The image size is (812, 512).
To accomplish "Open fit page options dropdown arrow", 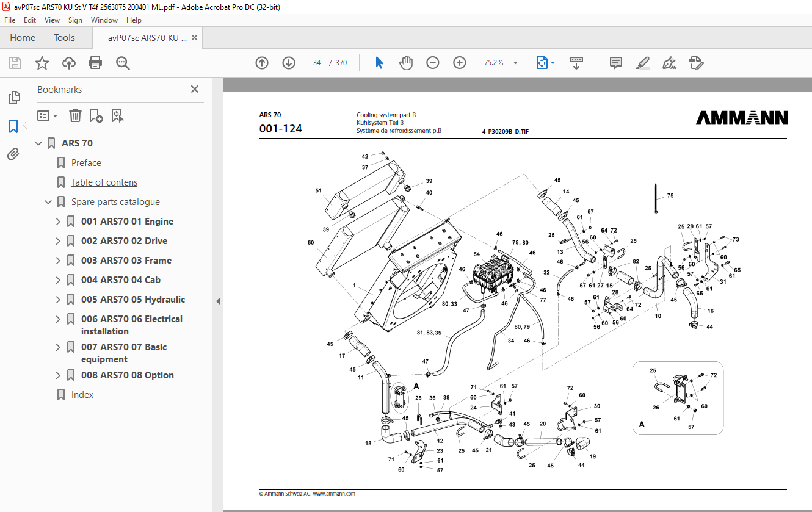I will pos(553,63).
